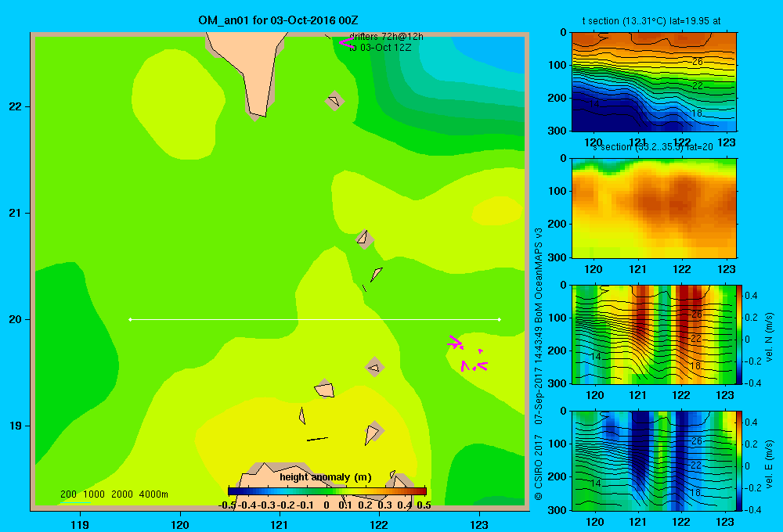Click the island at 122E 19.5N
The image size is (783, 532).
(374, 367)
